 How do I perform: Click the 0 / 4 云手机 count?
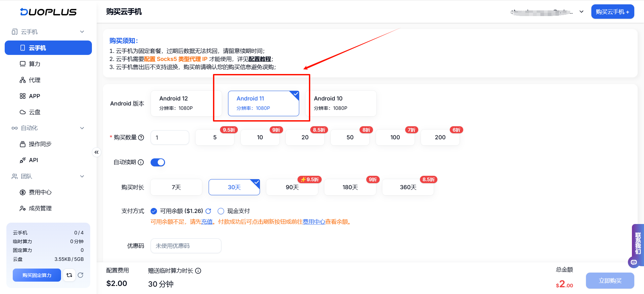pos(79,233)
